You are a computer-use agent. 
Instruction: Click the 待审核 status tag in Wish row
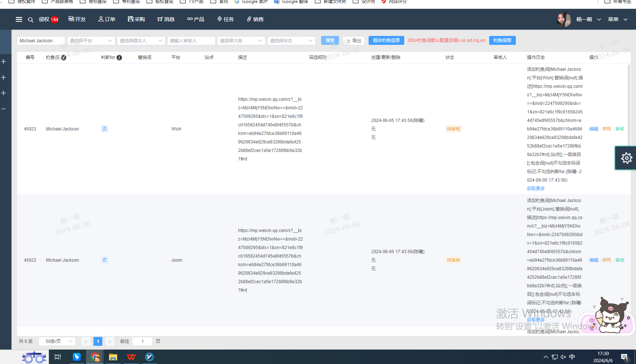tap(454, 129)
